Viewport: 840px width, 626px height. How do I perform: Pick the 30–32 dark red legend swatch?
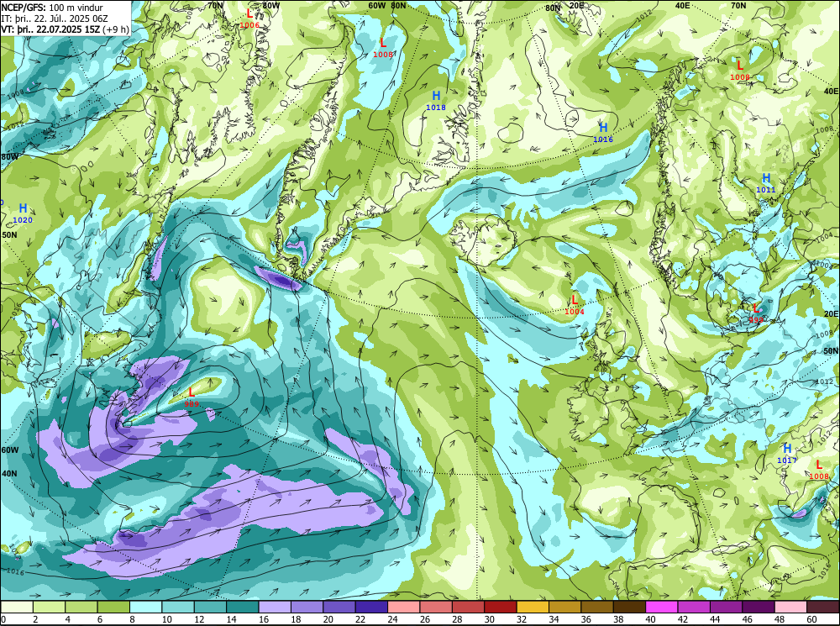click(x=501, y=607)
